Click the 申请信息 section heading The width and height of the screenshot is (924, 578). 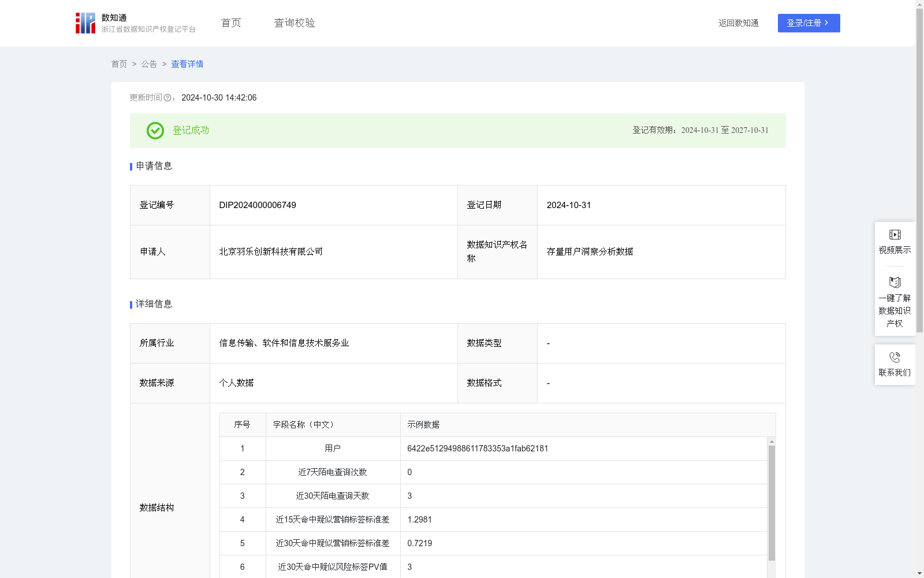(x=154, y=166)
